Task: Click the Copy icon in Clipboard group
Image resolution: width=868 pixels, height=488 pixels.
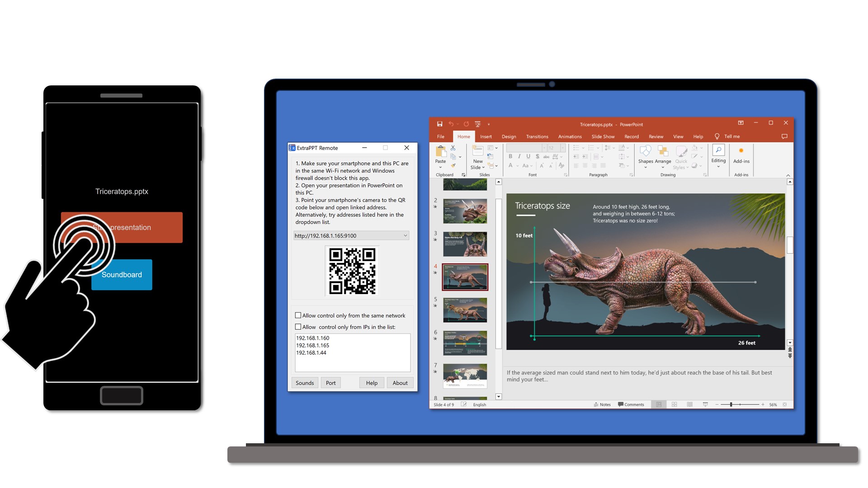Action: tap(453, 157)
